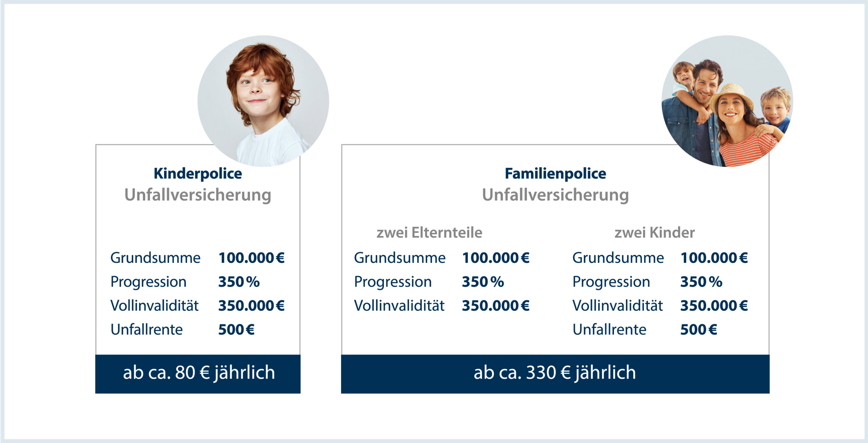Click zwei Kinder Unfallrente 500 € value

699,329
